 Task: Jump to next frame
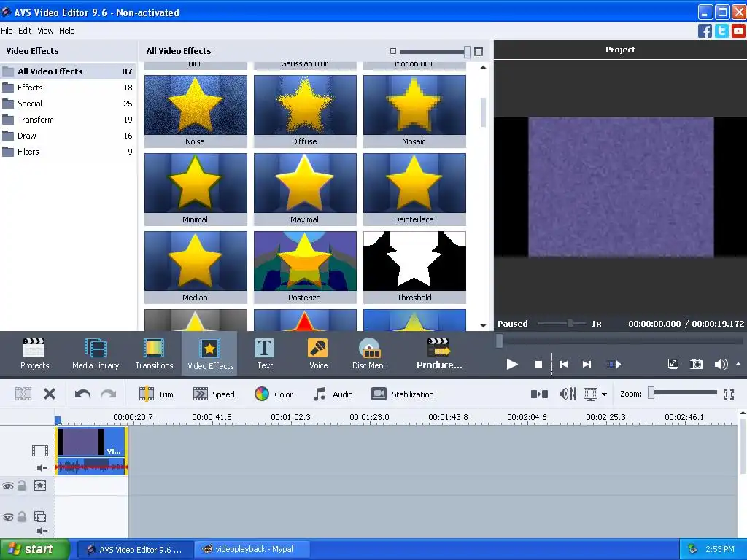[x=587, y=365]
